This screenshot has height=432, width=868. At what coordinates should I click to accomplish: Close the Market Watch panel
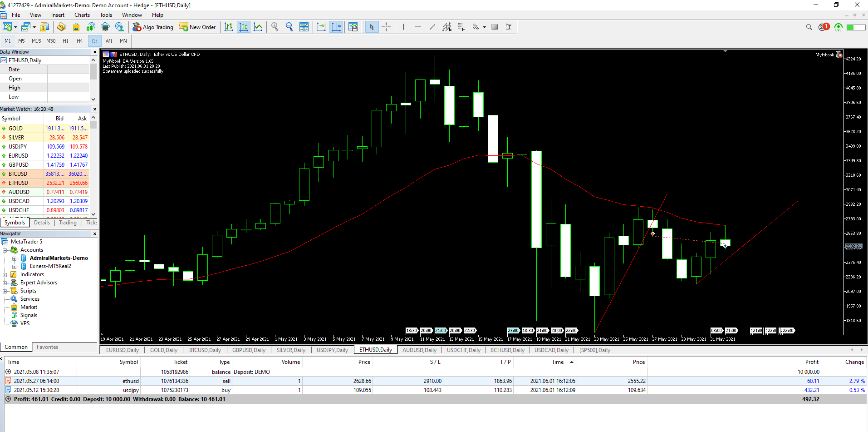point(95,109)
